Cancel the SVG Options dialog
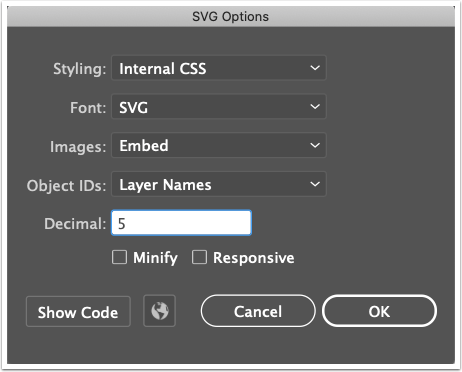 pyautogui.click(x=258, y=311)
